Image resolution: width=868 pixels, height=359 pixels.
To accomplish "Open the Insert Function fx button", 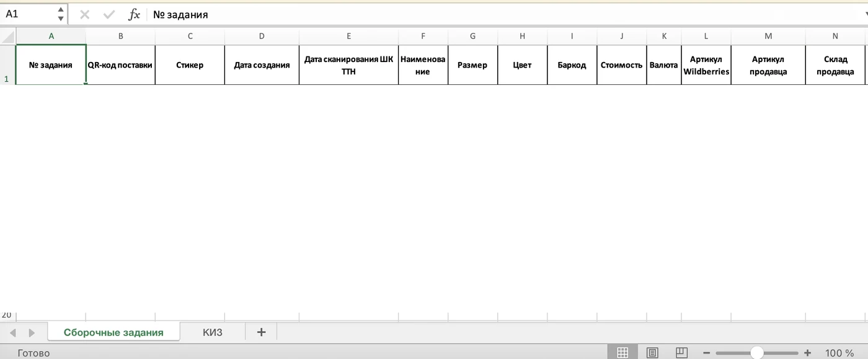I will [134, 14].
